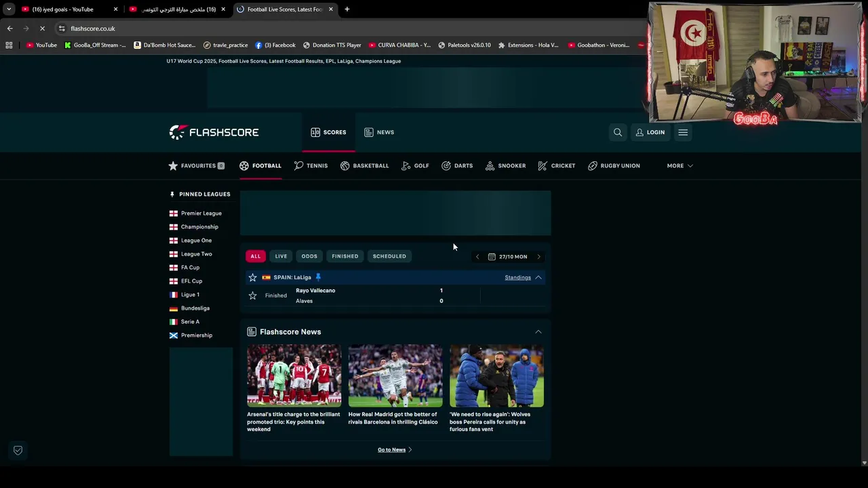Open the Paletools v26.0.10 bookmark
Image resolution: width=868 pixels, height=488 pixels.
pyautogui.click(x=465, y=45)
